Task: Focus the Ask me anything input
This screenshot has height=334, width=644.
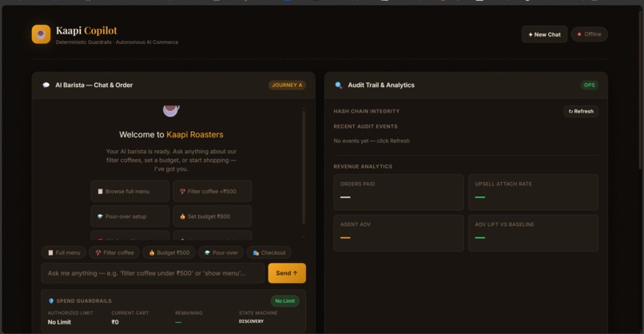Action: (153, 273)
